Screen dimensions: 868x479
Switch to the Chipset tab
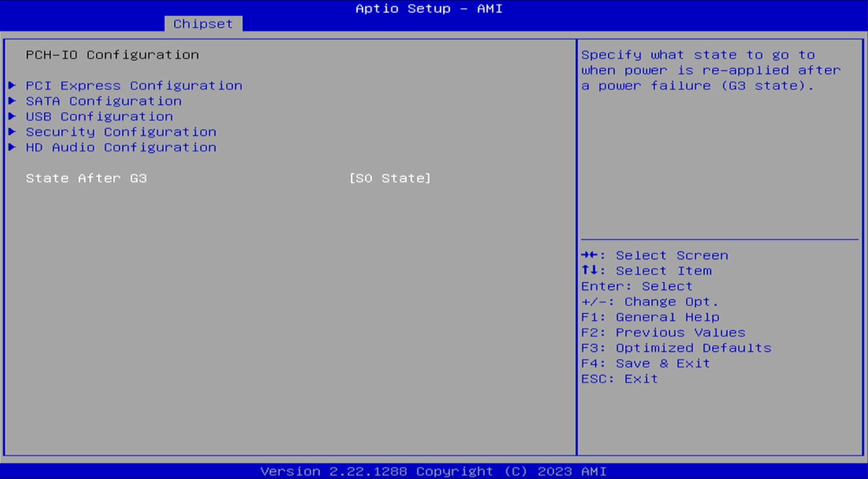[x=203, y=23]
